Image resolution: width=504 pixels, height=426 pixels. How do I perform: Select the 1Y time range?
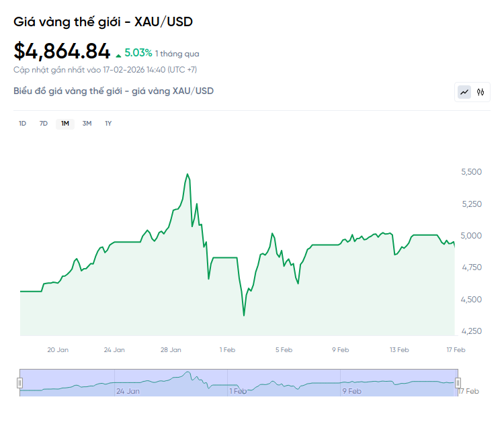(108, 123)
